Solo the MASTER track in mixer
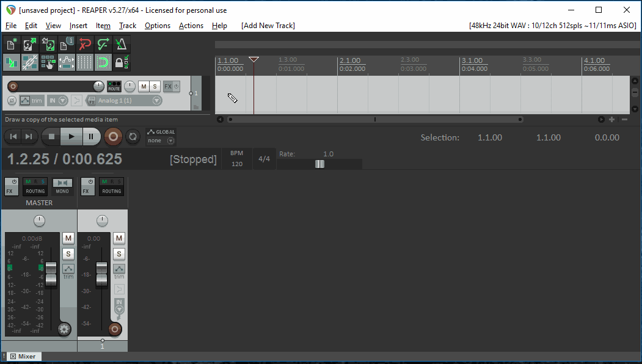Image resolution: width=642 pixels, height=364 pixels. pyautogui.click(x=68, y=254)
